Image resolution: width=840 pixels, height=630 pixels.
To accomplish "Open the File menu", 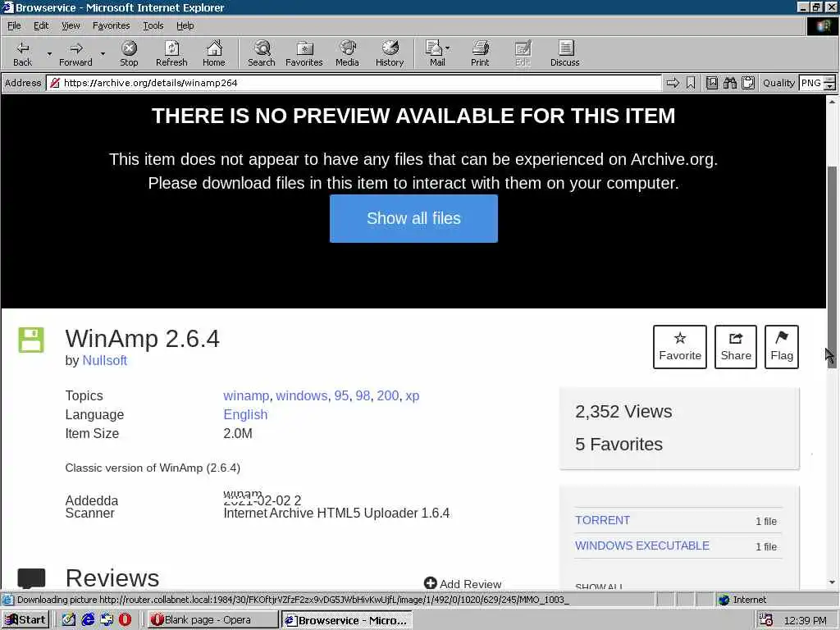I will click(14, 25).
